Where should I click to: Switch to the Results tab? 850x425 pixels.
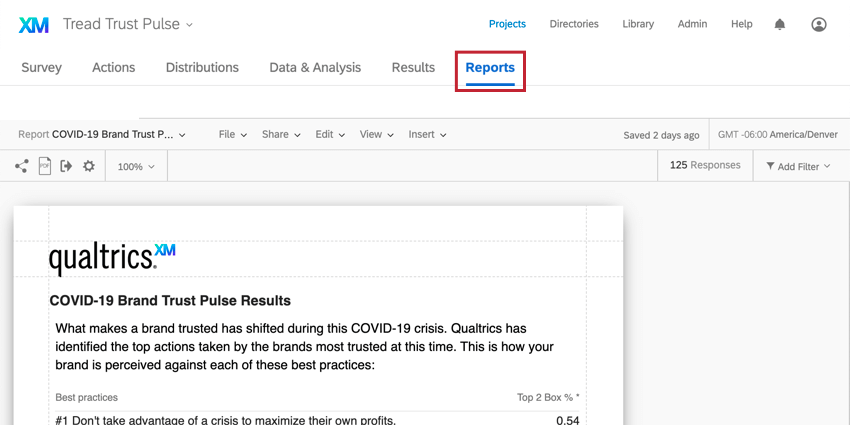pyautogui.click(x=413, y=68)
